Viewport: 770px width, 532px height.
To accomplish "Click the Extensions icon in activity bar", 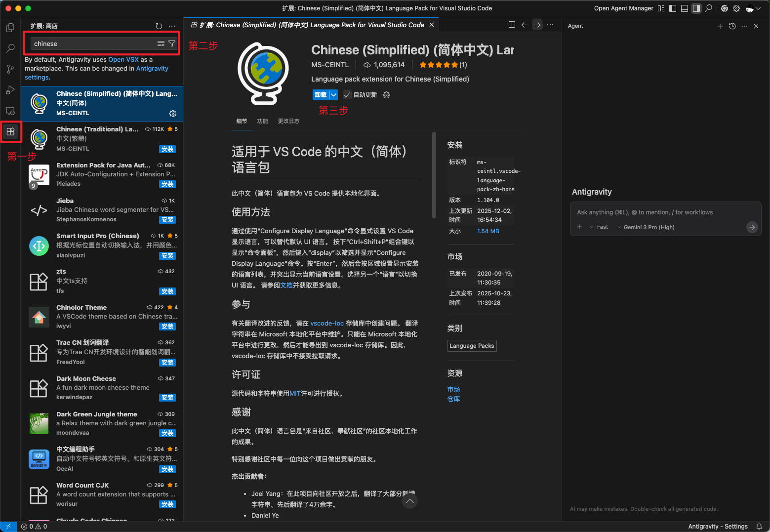I will (10, 131).
